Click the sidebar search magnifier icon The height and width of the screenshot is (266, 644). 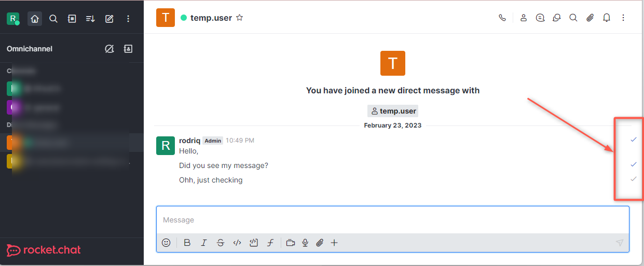coord(53,19)
